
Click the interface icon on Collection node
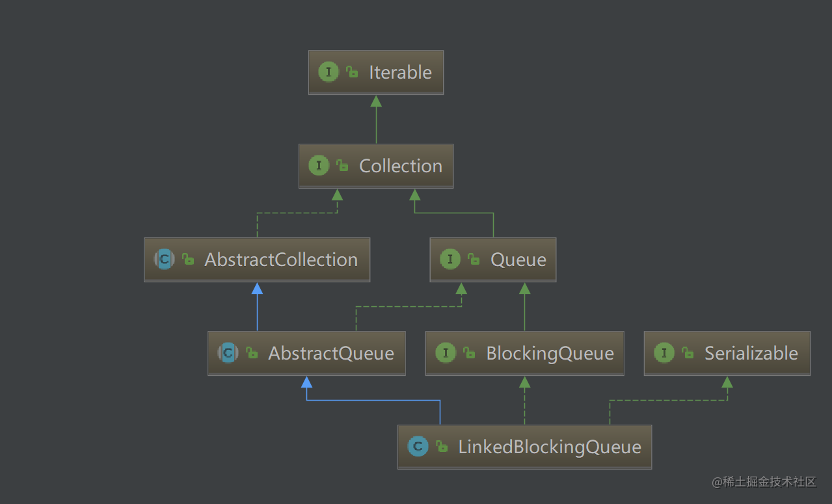pos(318,166)
